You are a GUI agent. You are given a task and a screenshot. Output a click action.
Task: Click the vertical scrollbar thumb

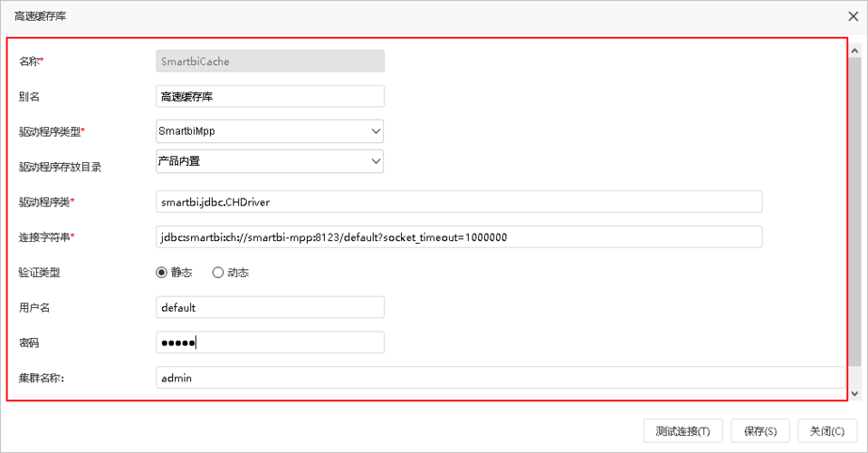pyautogui.click(x=855, y=211)
